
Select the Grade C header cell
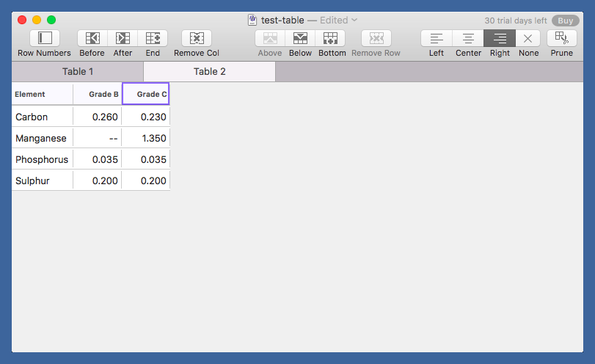(x=146, y=94)
